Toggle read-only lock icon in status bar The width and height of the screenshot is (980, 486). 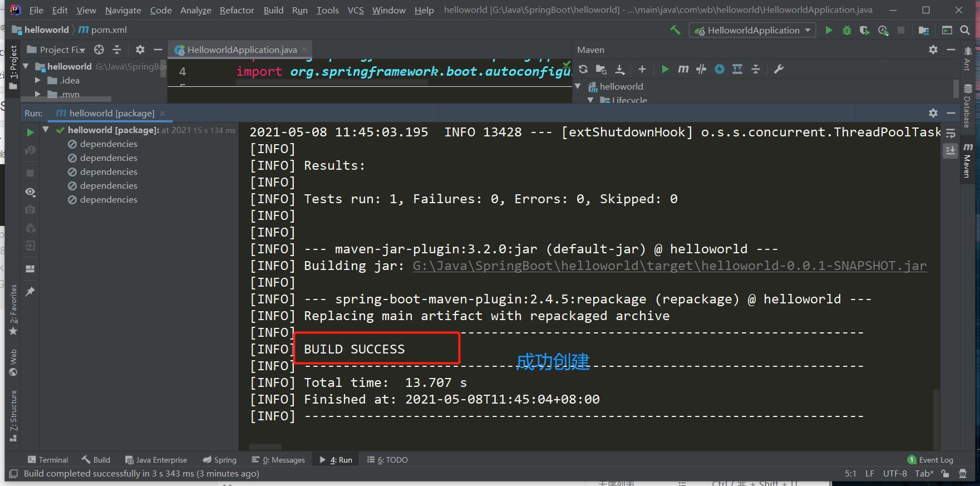(945, 474)
